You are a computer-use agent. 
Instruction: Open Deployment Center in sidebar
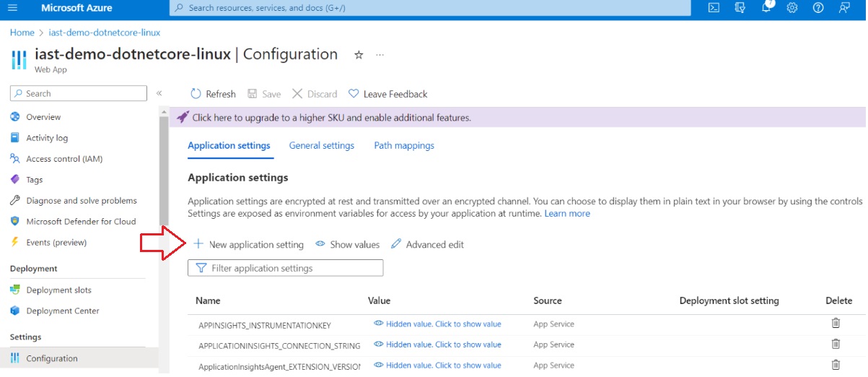pos(63,311)
